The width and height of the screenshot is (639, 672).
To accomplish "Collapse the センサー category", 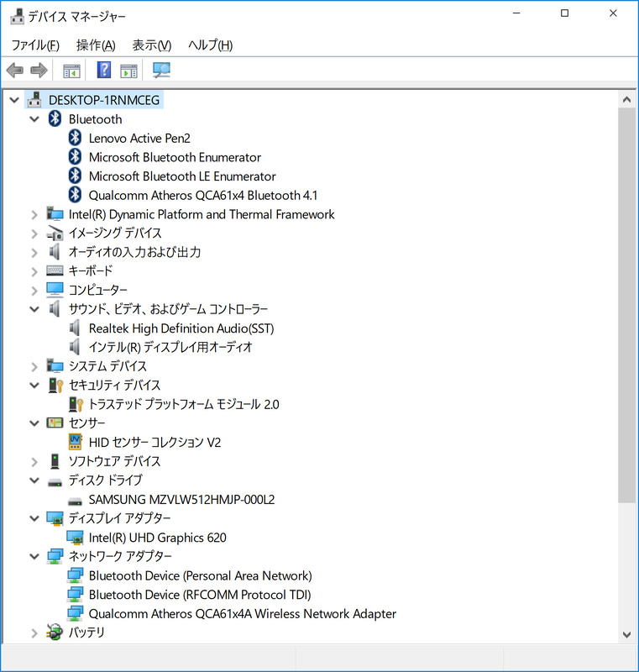I will pos(34,423).
